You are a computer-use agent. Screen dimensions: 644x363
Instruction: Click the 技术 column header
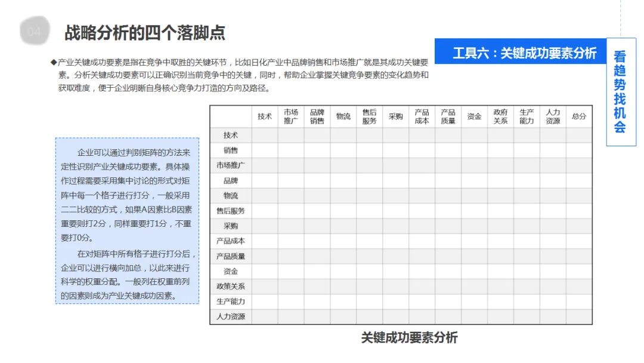click(x=265, y=117)
